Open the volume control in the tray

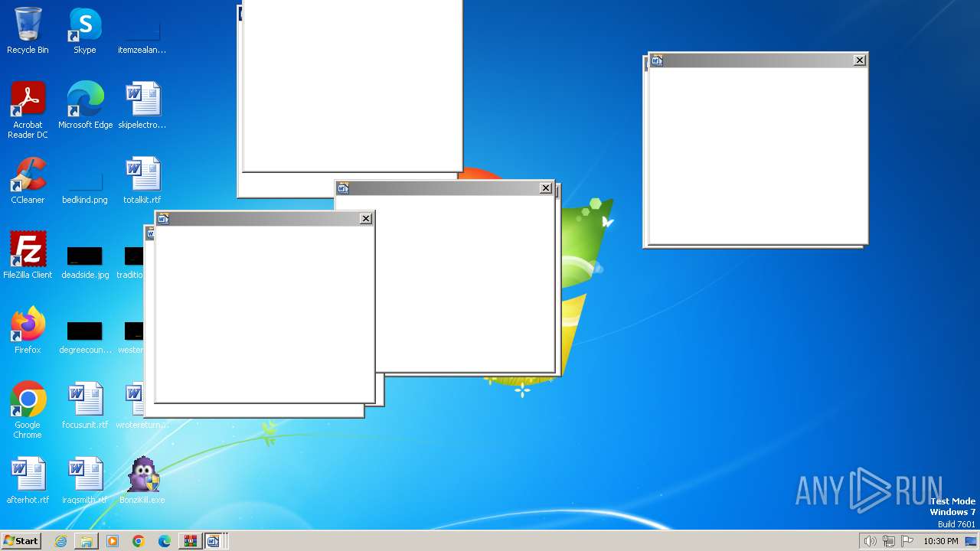tap(870, 541)
